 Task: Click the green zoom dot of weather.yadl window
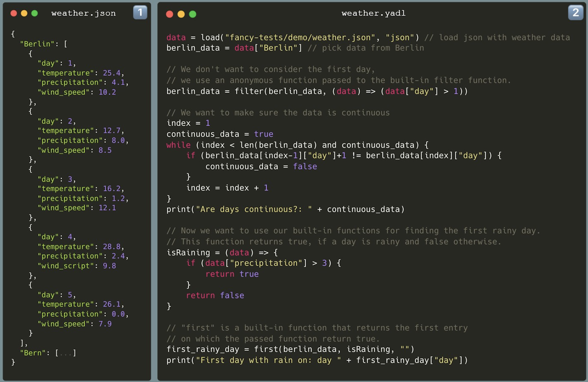click(x=193, y=14)
